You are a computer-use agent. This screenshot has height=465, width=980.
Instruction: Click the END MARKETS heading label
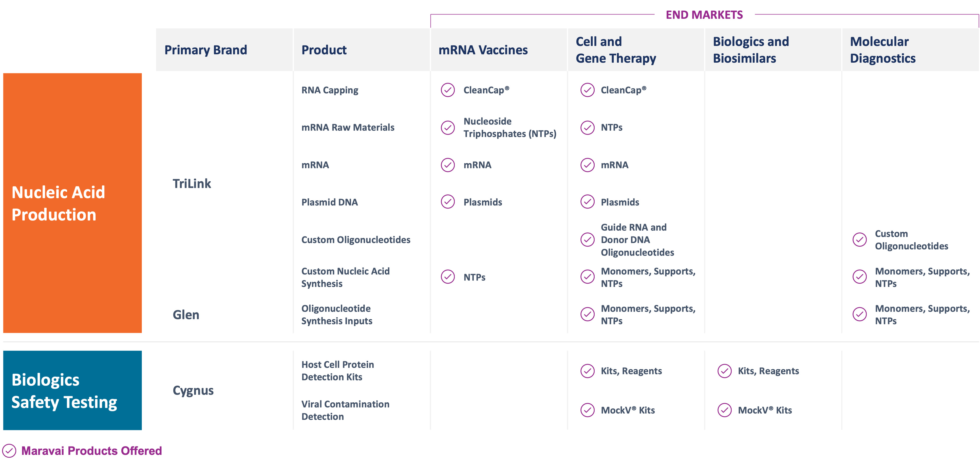pos(704,15)
